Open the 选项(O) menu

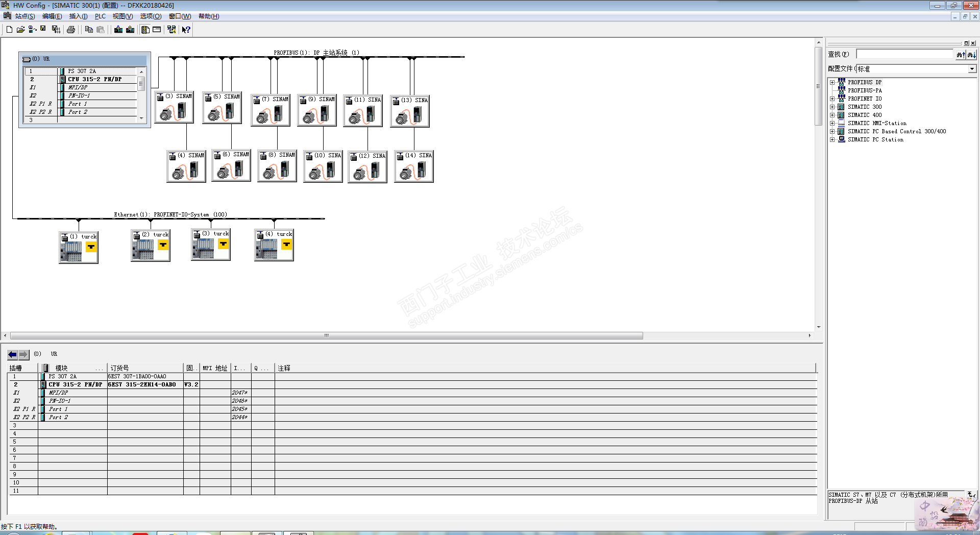pos(151,16)
